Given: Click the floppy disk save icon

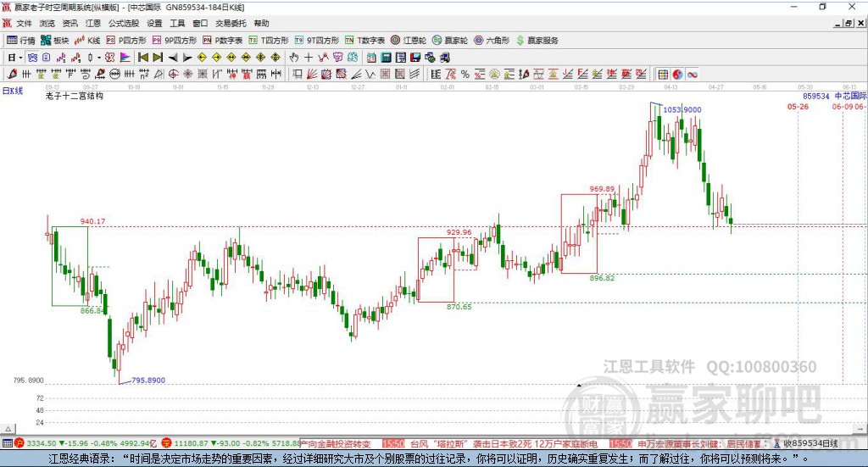Looking at the screenshot, I should tap(415, 58).
